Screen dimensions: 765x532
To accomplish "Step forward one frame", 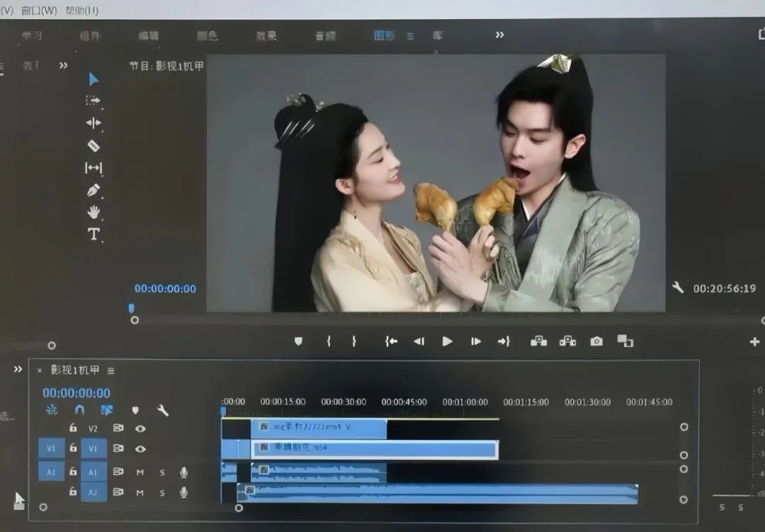I will pos(476,341).
